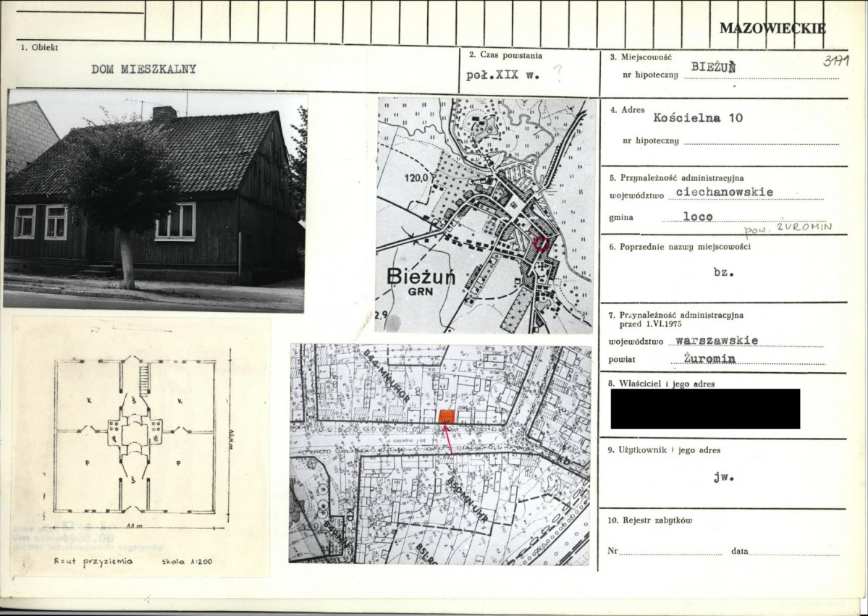Select the Bieżuń topographic map image

coord(485,215)
